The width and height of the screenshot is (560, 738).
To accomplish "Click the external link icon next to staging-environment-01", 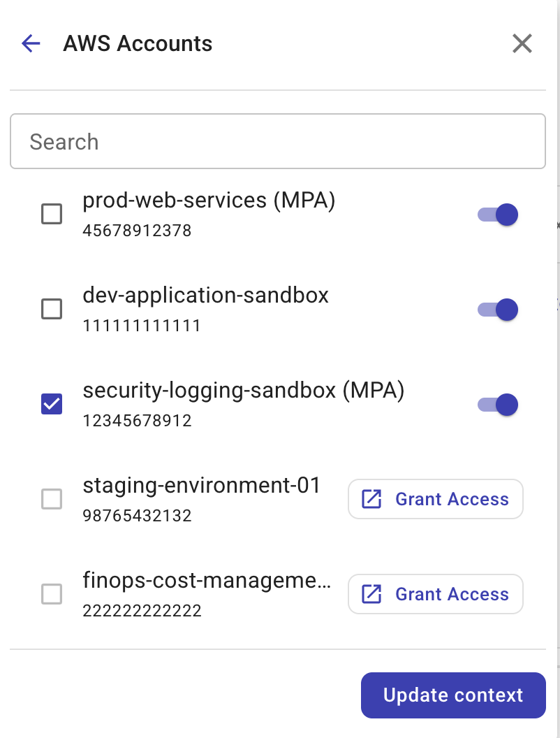I will (371, 499).
